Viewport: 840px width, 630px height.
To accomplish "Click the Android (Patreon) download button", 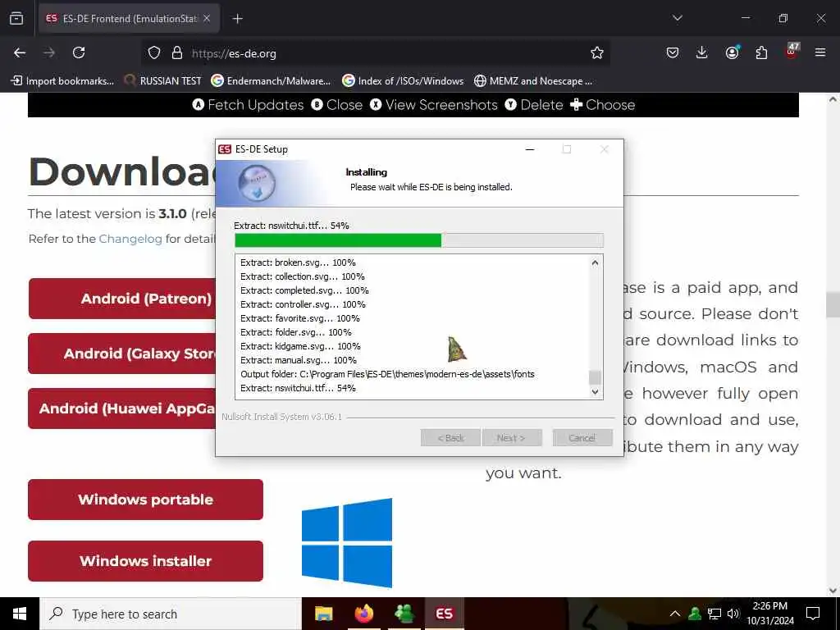I will 122,299.
